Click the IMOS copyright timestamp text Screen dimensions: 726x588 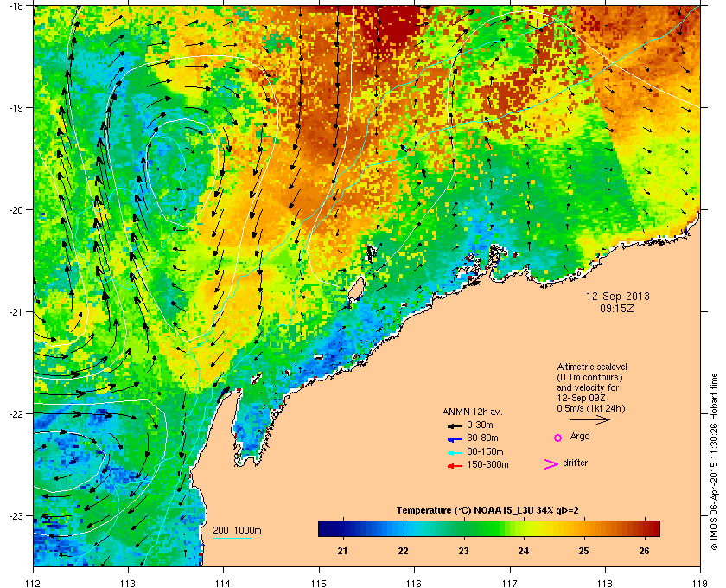[x=714, y=462]
